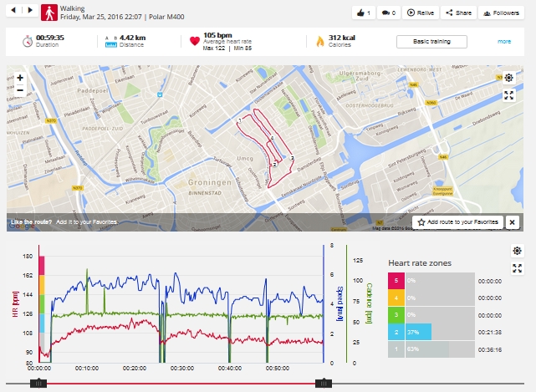Image resolution: width=536 pixels, height=392 pixels.
Task: Zoom out on the map
Action: pos(20,89)
